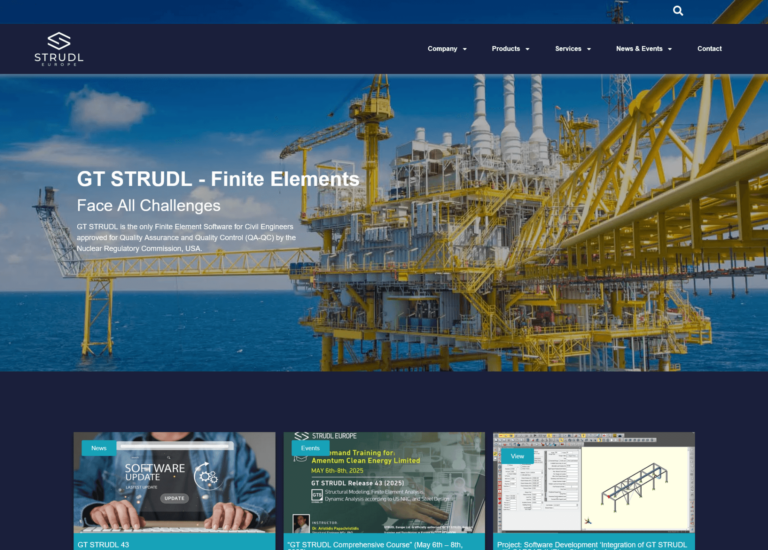The height and width of the screenshot is (550, 768).
Task: Open the Products dropdown menu
Action: tap(509, 49)
